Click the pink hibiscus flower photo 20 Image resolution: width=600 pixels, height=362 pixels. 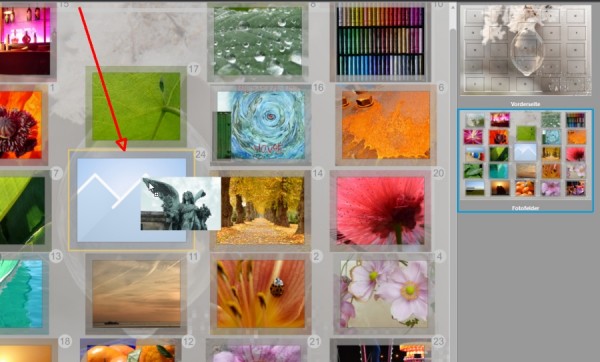point(381,210)
